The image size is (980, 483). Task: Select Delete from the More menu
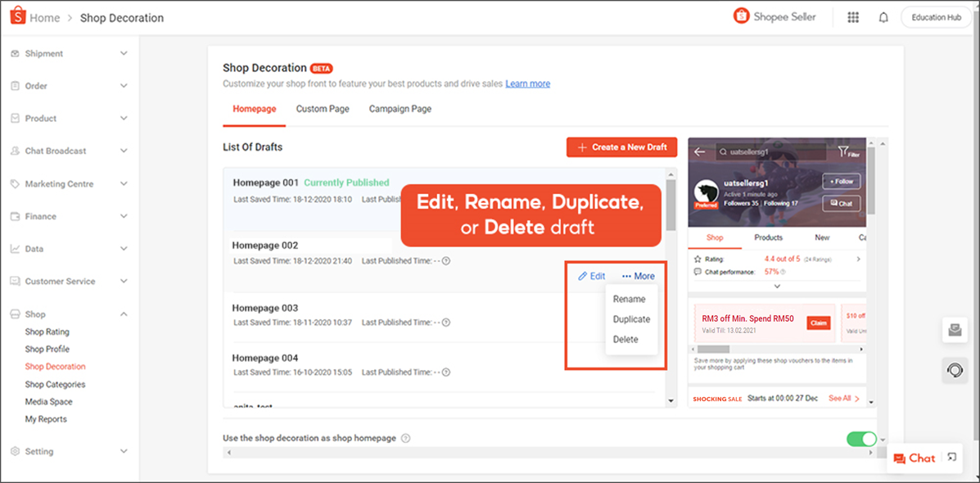click(x=625, y=339)
